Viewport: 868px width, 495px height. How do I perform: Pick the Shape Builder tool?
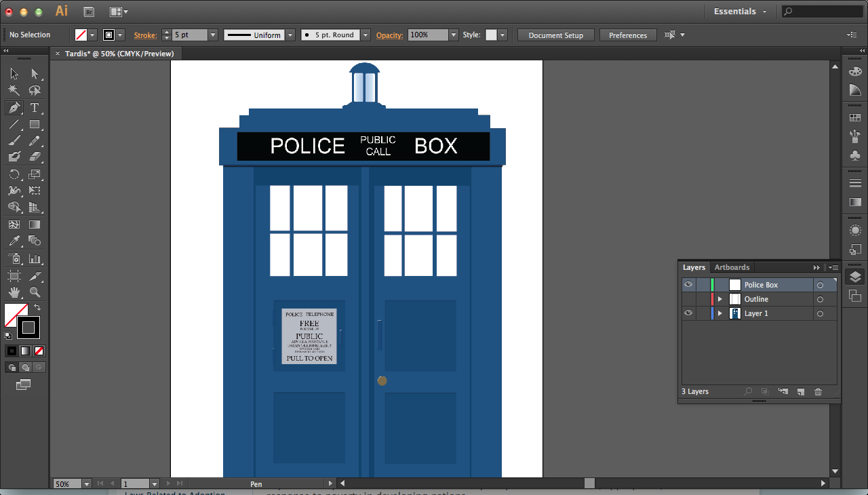[14, 207]
